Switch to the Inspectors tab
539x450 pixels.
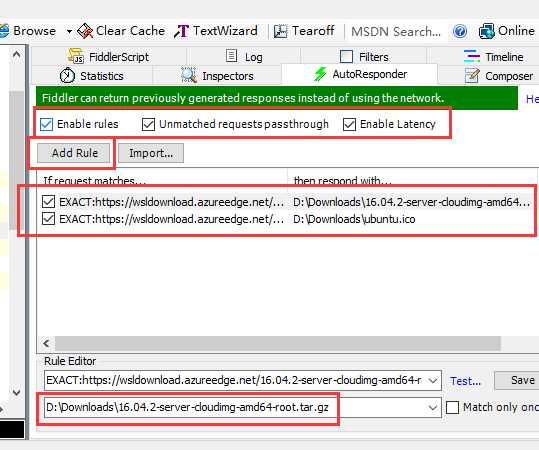217,76
